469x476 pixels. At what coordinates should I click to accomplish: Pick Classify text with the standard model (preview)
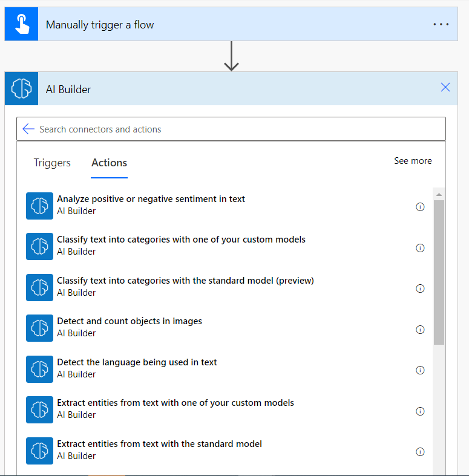click(x=185, y=281)
